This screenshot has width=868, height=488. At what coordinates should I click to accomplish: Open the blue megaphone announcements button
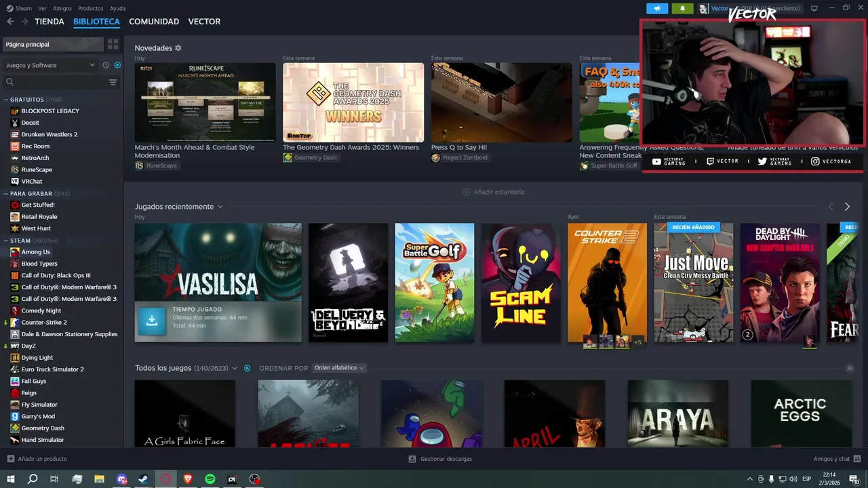pos(657,8)
